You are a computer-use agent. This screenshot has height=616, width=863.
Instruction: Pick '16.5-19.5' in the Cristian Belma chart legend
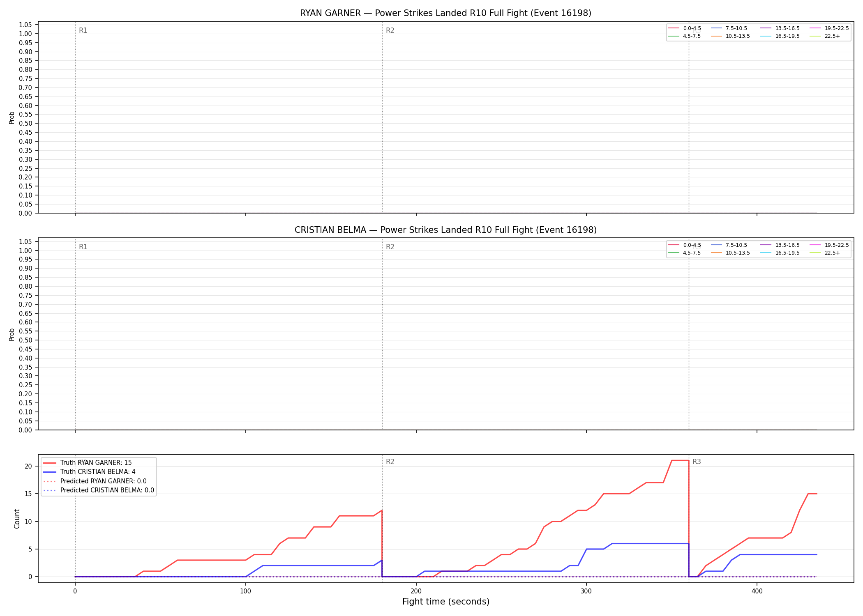tap(787, 253)
